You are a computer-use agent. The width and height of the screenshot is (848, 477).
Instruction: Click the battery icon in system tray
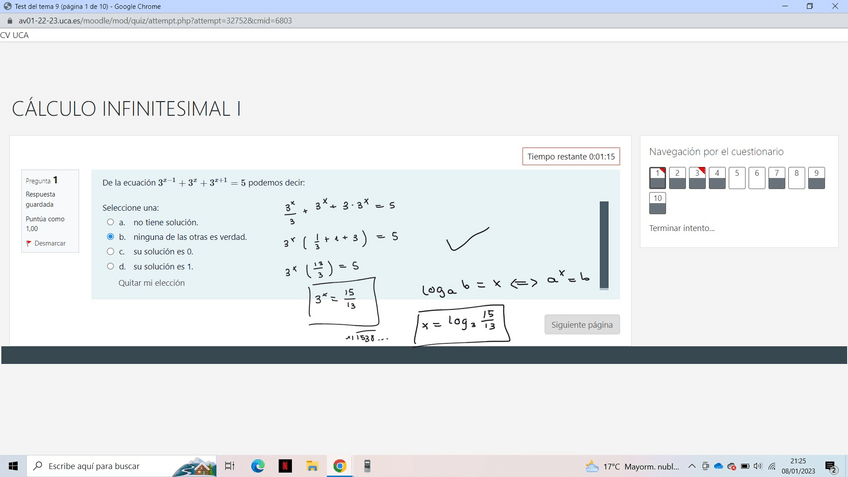(745, 466)
